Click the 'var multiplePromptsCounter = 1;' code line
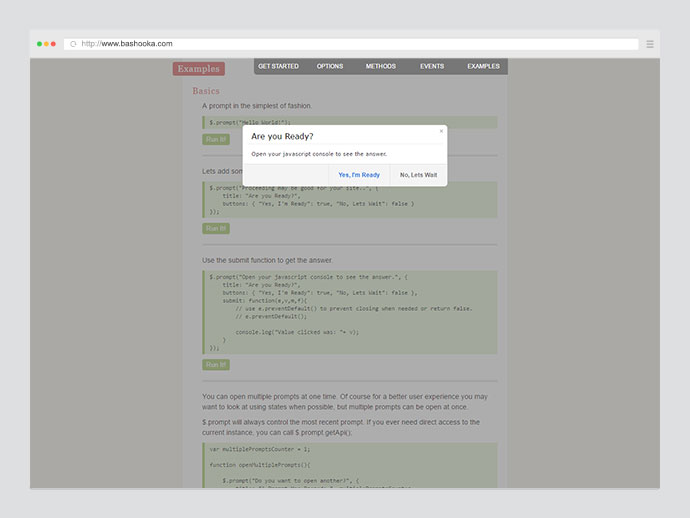Viewport: 690px width, 518px height. point(260,449)
